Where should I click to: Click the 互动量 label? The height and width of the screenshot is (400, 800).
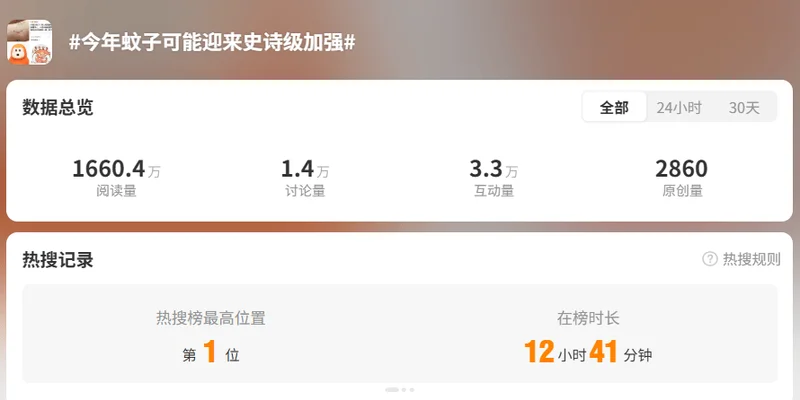pyautogui.click(x=493, y=191)
